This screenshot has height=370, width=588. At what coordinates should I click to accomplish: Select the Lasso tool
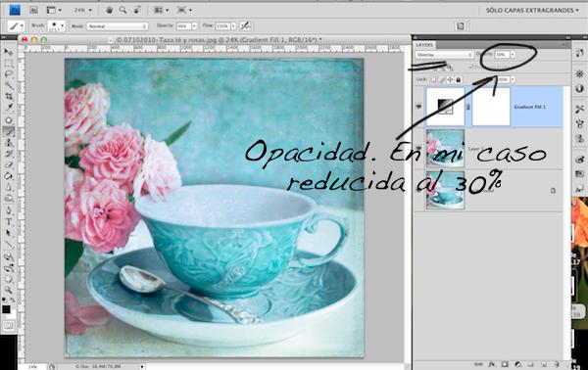[8, 73]
